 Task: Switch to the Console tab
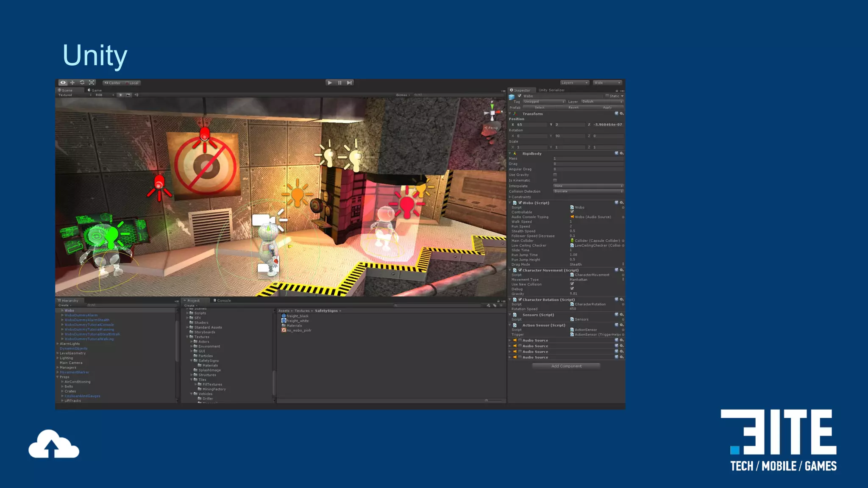pyautogui.click(x=222, y=300)
